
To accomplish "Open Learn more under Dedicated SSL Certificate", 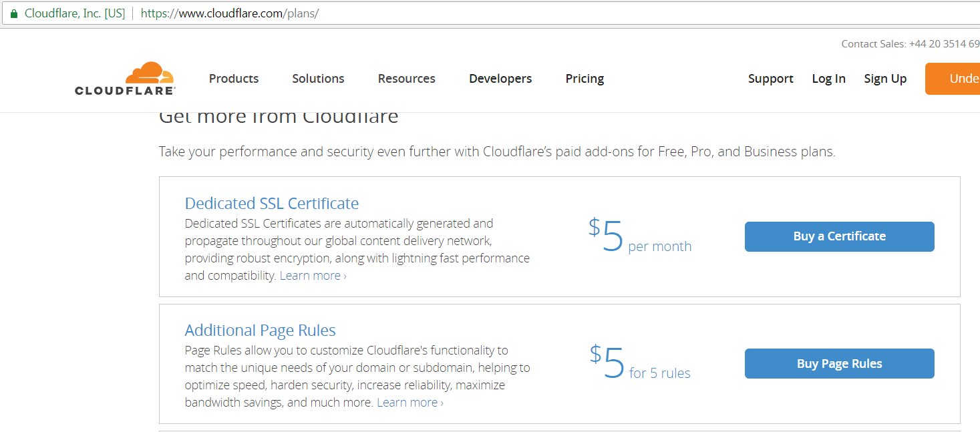I will click(313, 276).
